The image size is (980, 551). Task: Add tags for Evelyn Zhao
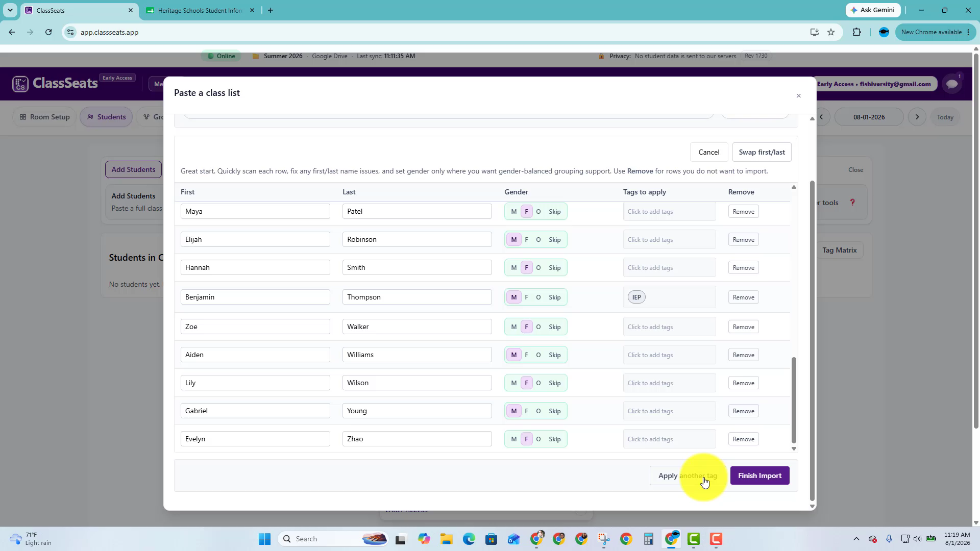(669, 439)
